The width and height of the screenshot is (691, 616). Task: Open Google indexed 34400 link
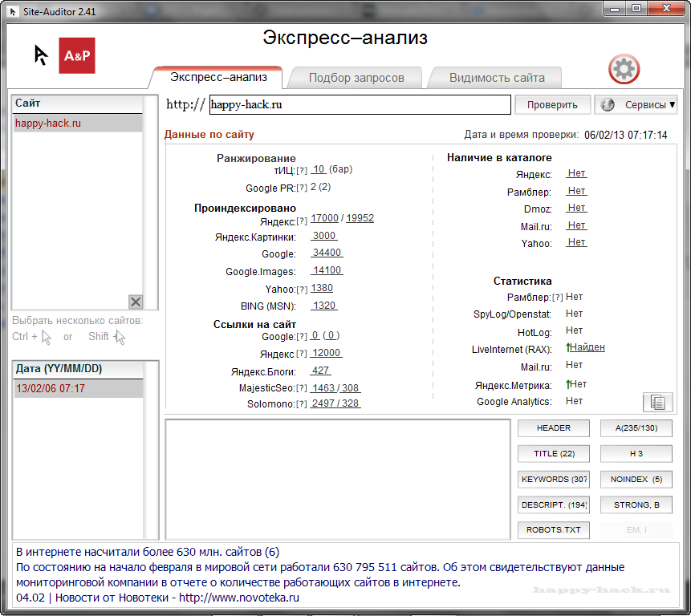tap(327, 253)
